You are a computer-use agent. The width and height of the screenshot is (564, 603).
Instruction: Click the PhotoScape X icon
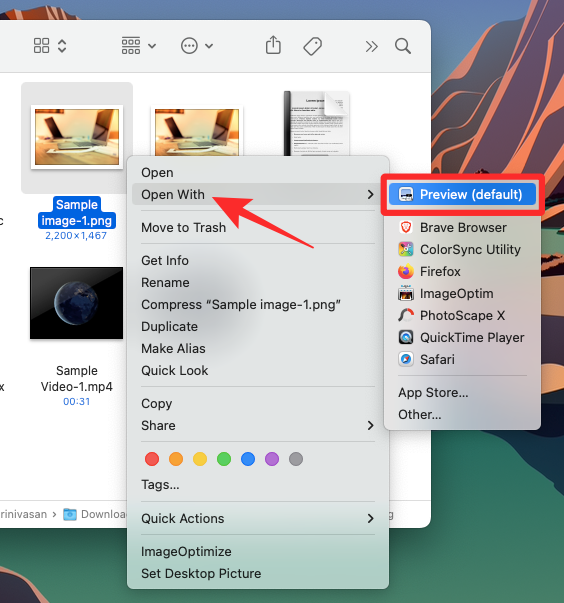point(406,315)
